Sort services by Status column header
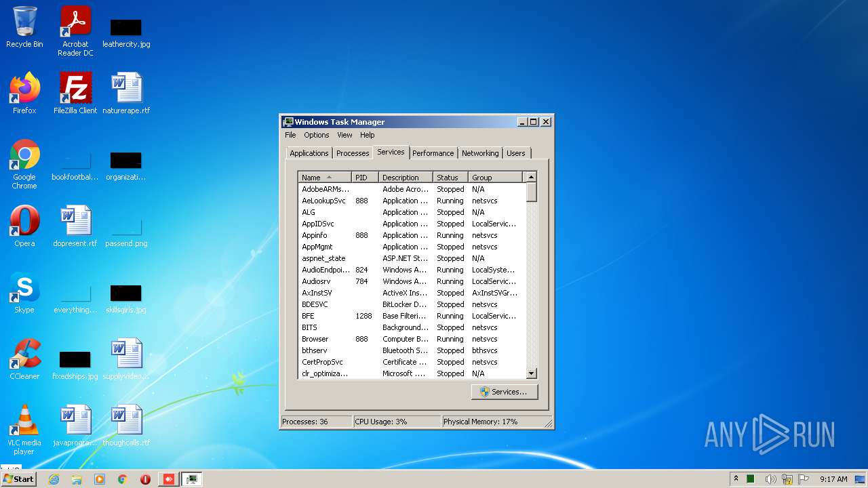The image size is (868, 488). click(x=450, y=178)
